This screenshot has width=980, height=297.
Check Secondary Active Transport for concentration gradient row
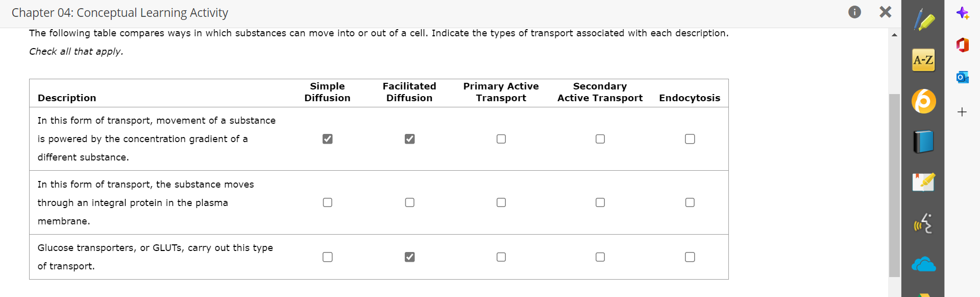(600, 139)
